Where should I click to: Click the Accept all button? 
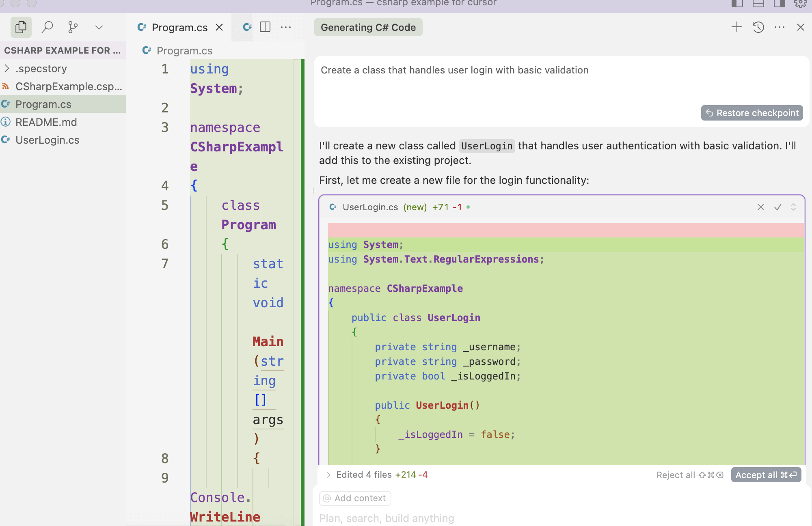766,475
